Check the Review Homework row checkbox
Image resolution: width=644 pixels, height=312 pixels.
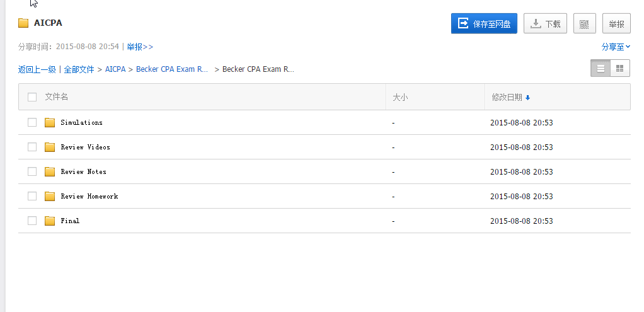tap(32, 196)
